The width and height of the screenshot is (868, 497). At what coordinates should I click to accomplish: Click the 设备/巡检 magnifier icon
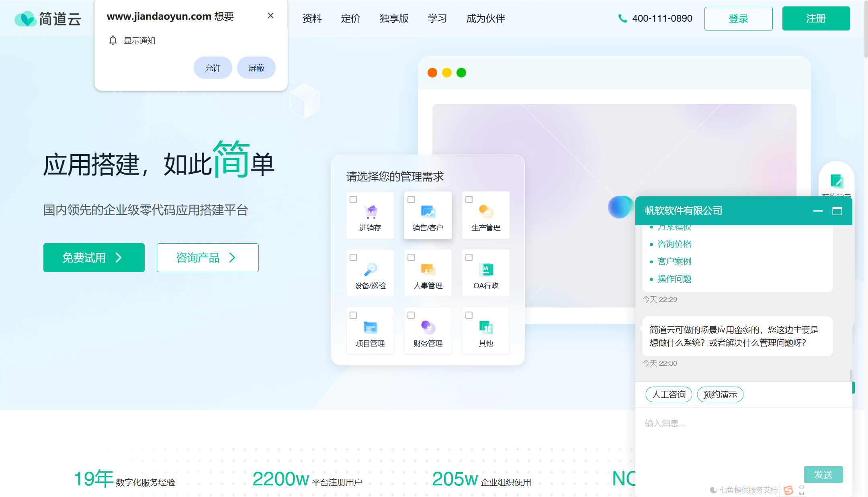370,269
